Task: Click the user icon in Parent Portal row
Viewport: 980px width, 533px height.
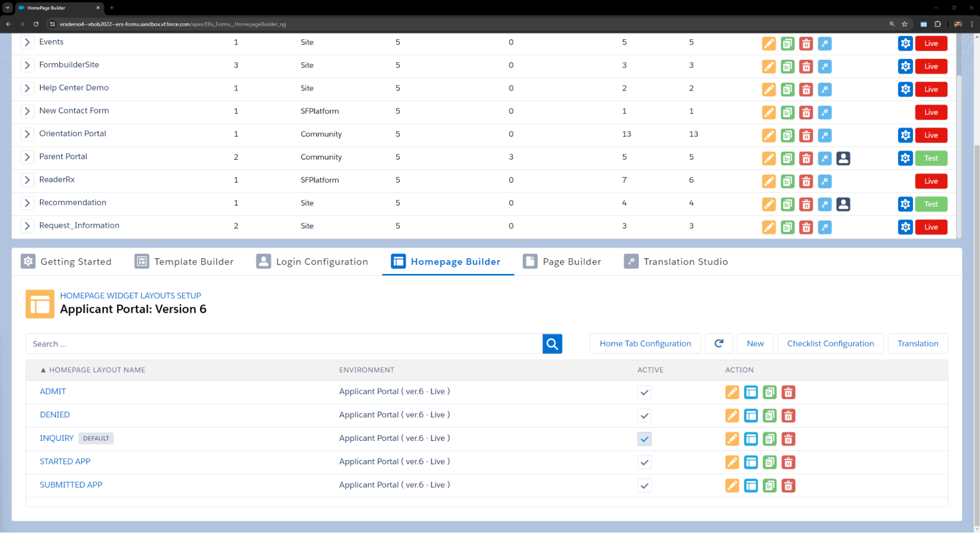Action: (x=843, y=158)
